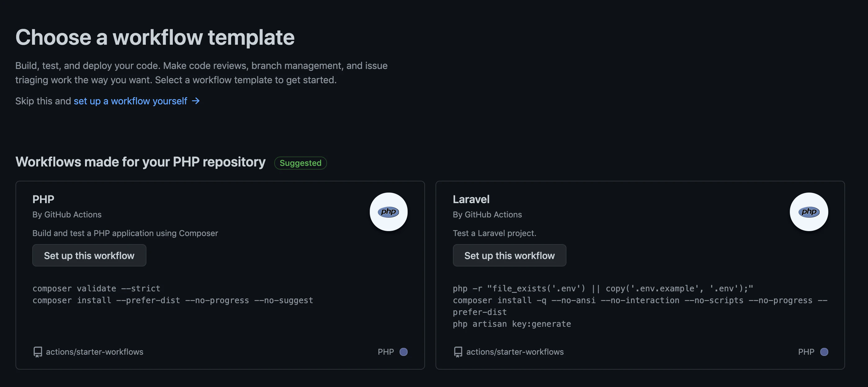The height and width of the screenshot is (387, 868).
Task: Click the PHP language color dot on Laravel card
Action: pos(824,352)
